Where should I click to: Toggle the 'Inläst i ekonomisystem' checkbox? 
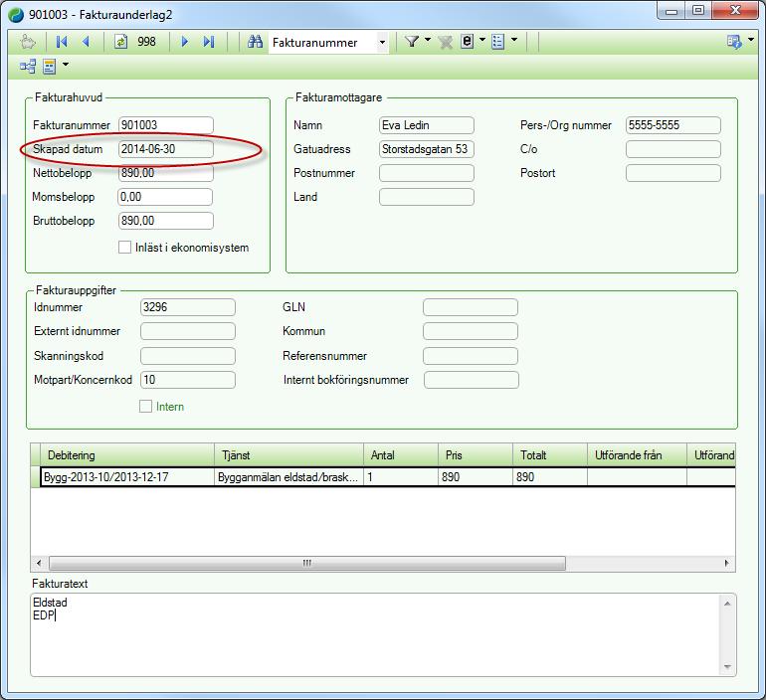pos(124,247)
